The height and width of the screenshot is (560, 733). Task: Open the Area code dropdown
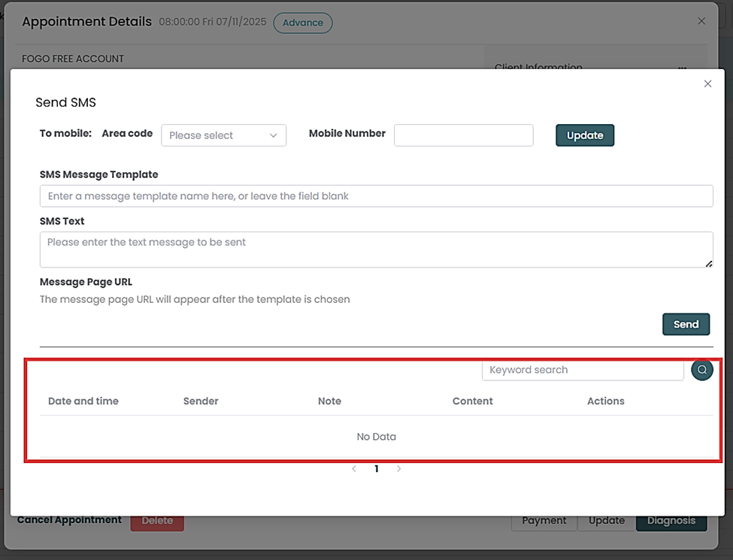pos(223,135)
